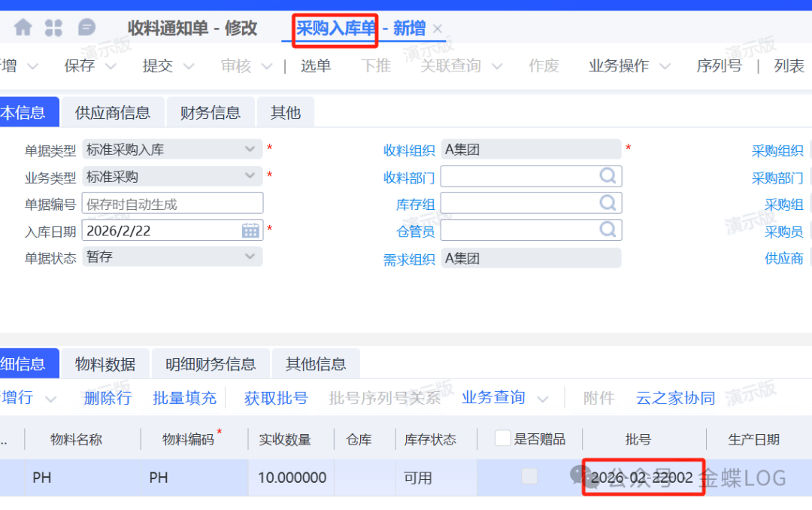Click search icon in 仓管员 field
812x510 pixels.
click(607, 229)
